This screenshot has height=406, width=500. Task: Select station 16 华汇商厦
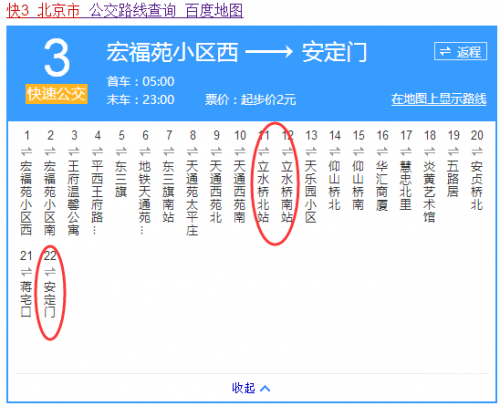382,185
